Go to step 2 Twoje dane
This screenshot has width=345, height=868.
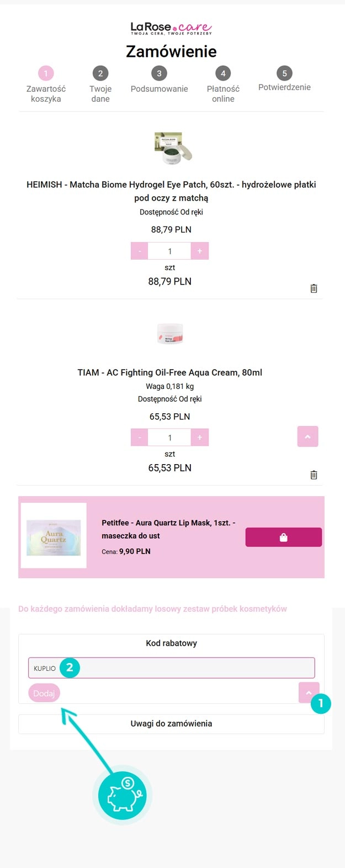point(100,73)
